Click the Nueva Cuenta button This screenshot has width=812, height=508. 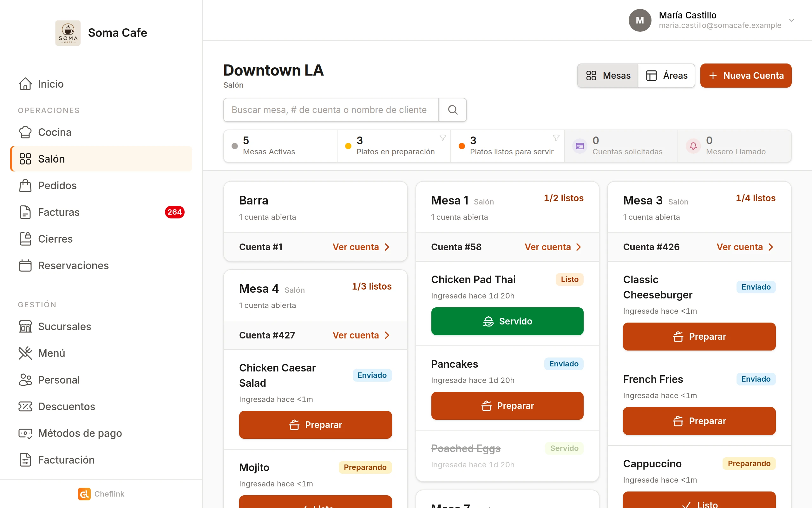pyautogui.click(x=746, y=76)
